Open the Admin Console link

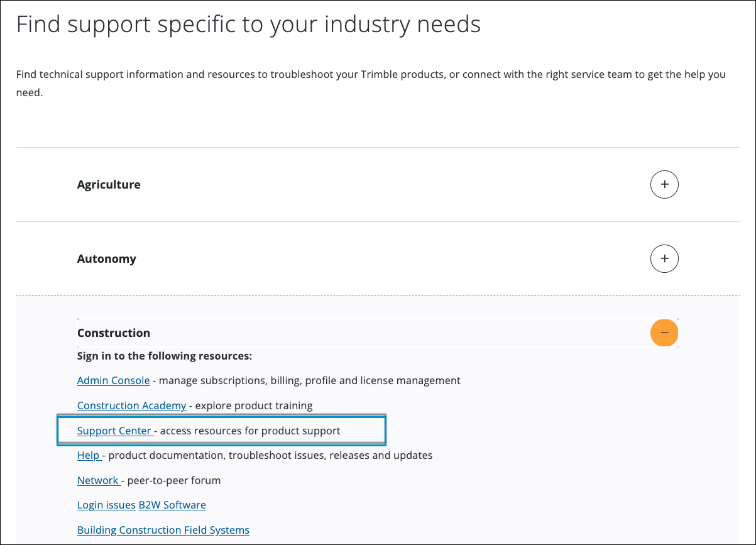coord(113,380)
